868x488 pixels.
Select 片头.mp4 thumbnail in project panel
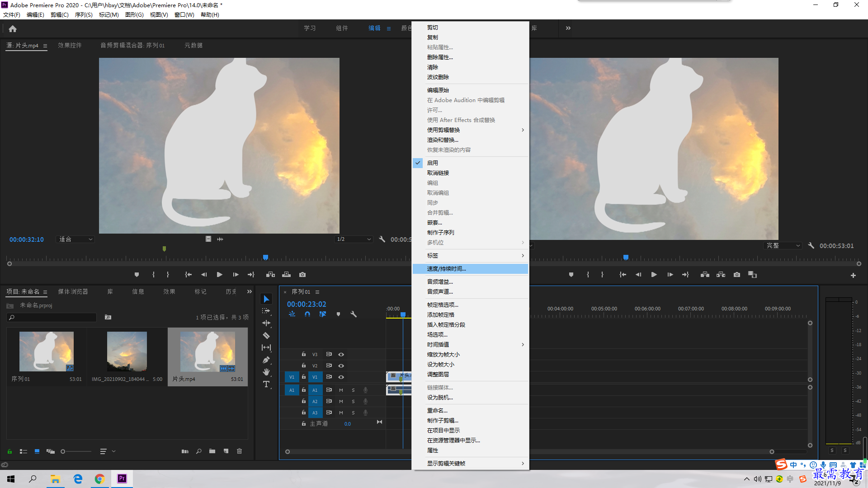click(208, 352)
